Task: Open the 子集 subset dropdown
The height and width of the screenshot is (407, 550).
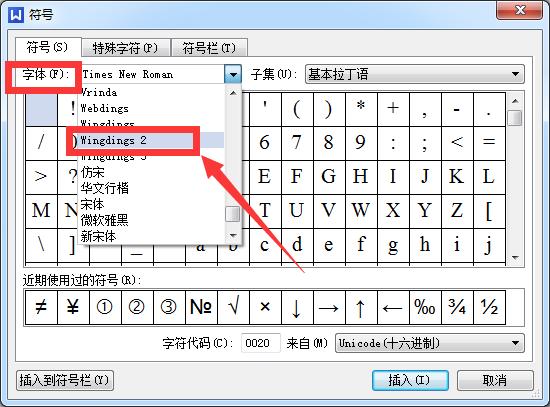Action: point(415,74)
